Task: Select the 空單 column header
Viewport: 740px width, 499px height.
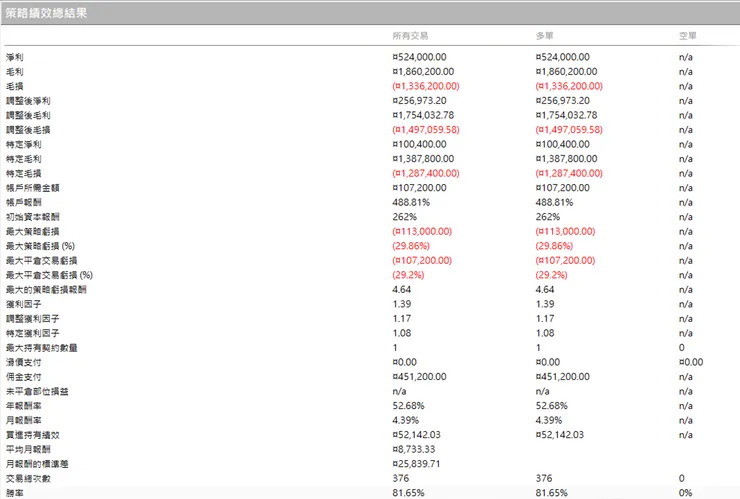Action: [687, 36]
